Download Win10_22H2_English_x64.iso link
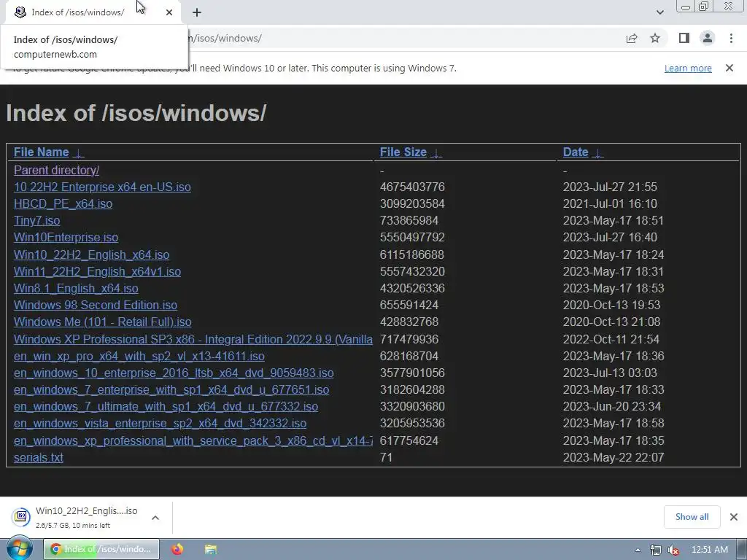 [91, 254]
